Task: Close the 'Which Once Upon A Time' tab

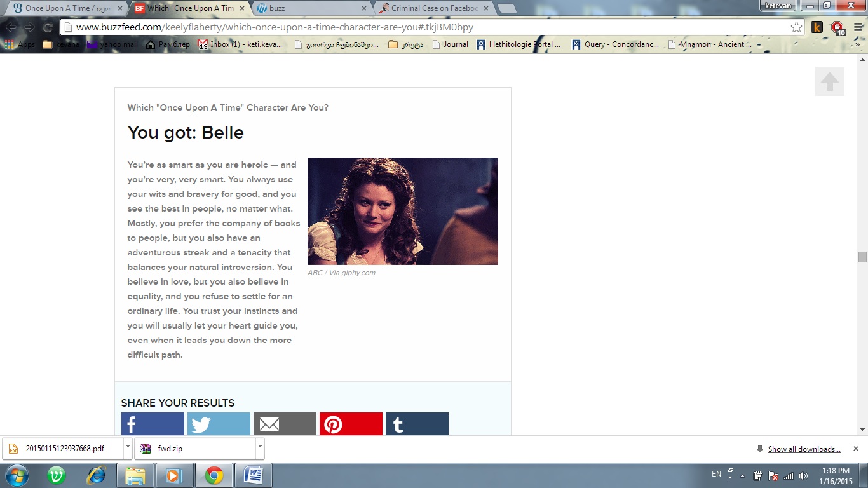Action: coord(242,8)
